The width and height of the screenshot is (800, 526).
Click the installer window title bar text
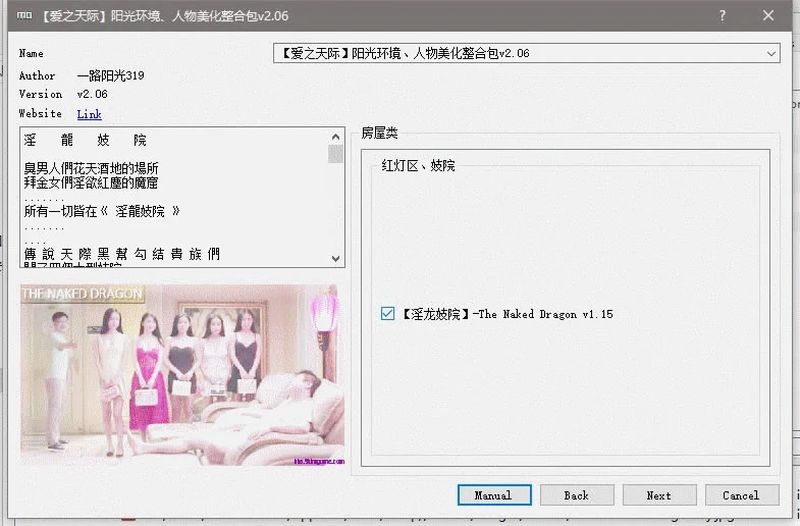click(150, 16)
